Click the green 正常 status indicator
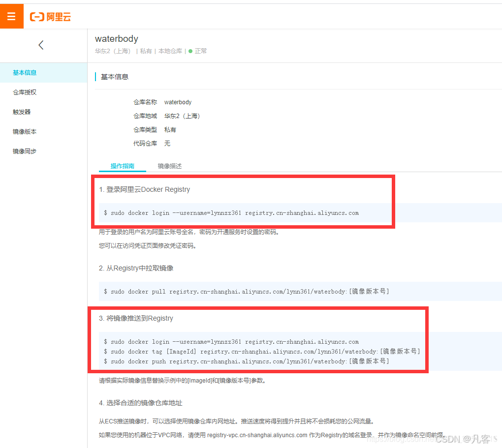The width and height of the screenshot is (502, 448). [x=198, y=51]
